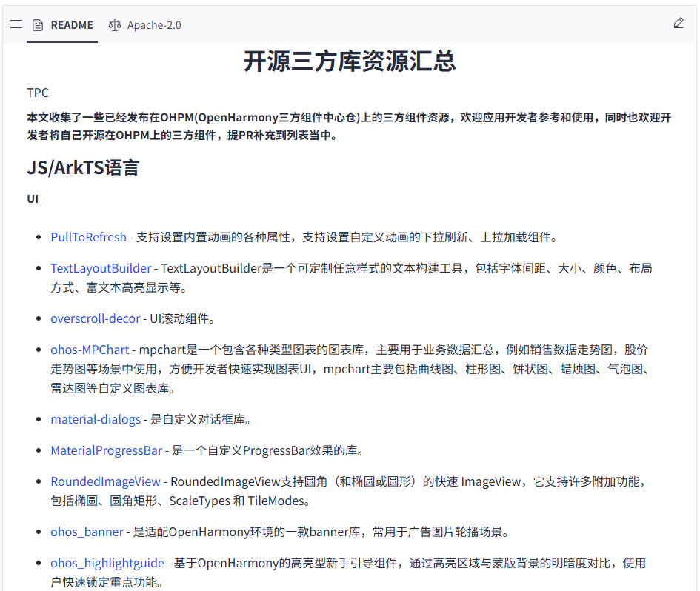Open the ohos_banner link
The width and height of the screenshot is (700, 591).
87,532
